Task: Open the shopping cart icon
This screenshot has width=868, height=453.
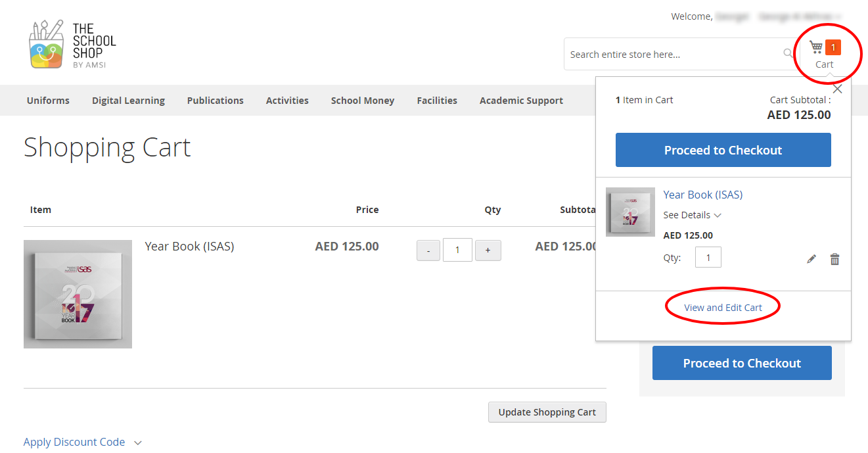Action: click(x=817, y=47)
